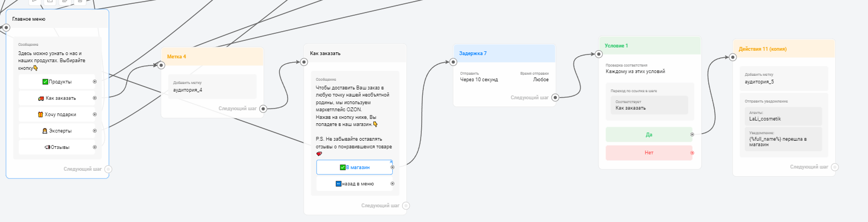This screenshot has height=222, width=868.
Task: Select the Метка 4 block header
Action: click(212, 57)
